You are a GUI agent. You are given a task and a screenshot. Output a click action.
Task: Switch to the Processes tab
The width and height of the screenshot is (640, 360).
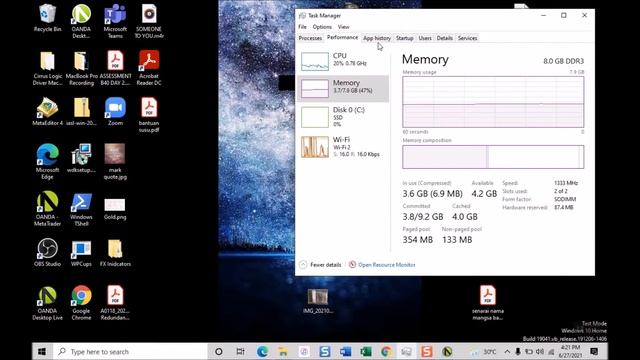pyautogui.click(x=310, y=38)
